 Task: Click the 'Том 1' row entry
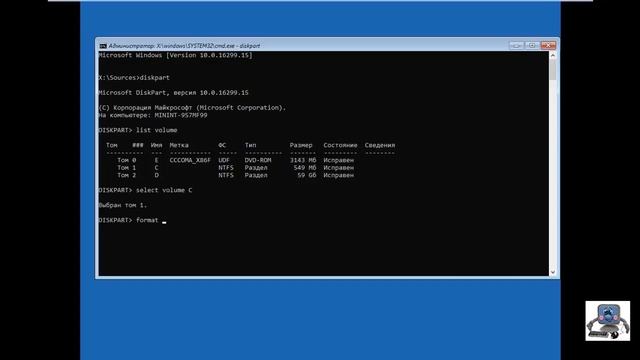[127, 168]
